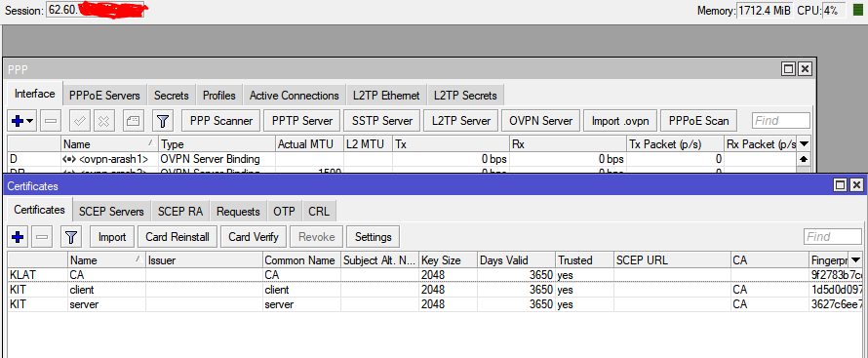Click the Import button in Certificates

click(112, 237)
